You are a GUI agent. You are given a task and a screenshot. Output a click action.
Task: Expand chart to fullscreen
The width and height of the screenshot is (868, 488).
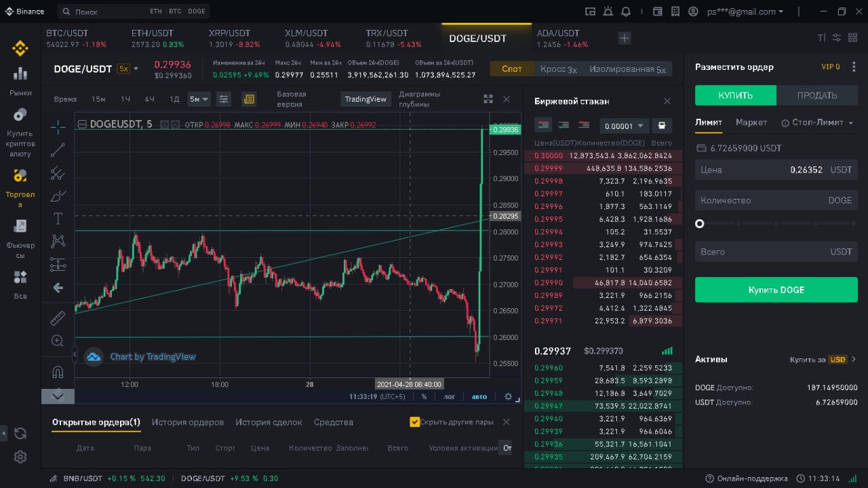pyautogui.click(x=488, y=99)
